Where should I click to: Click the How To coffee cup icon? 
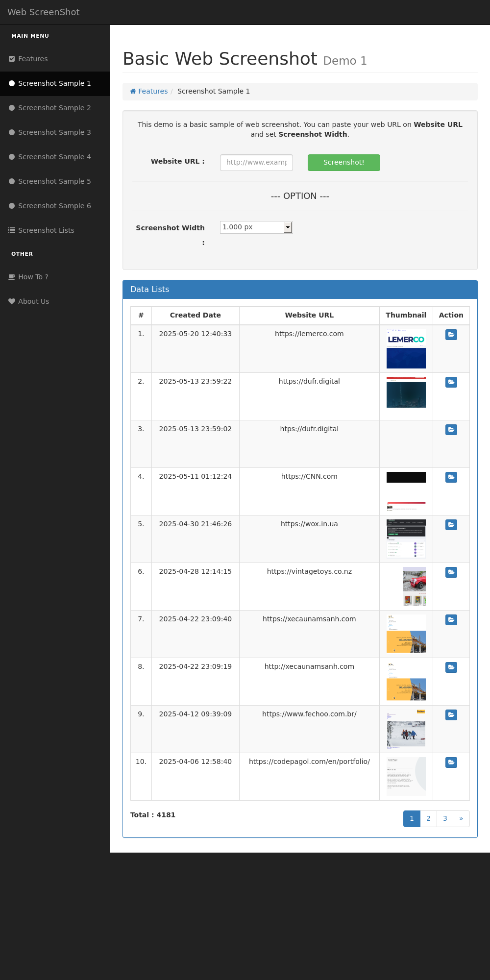(x=12, y=277)
